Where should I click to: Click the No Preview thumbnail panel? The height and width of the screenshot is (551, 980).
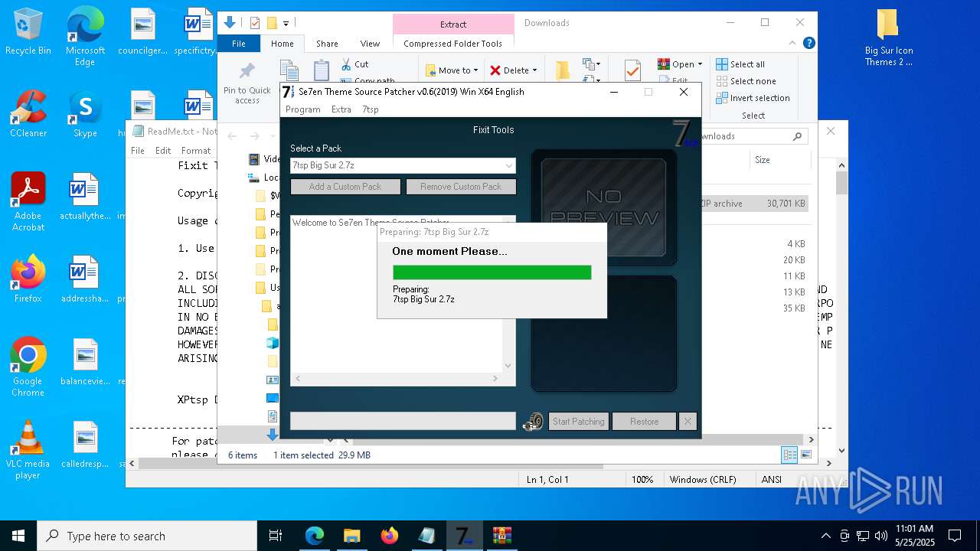(x=604, y=207)
